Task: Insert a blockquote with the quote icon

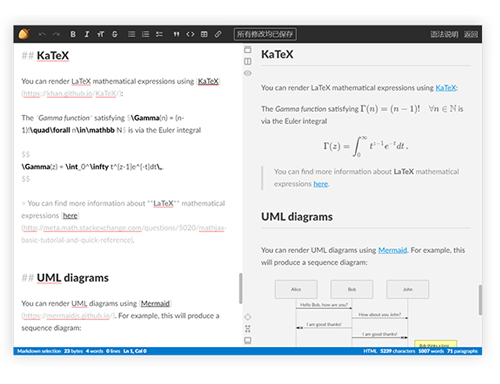Action: tap(176, 34)
